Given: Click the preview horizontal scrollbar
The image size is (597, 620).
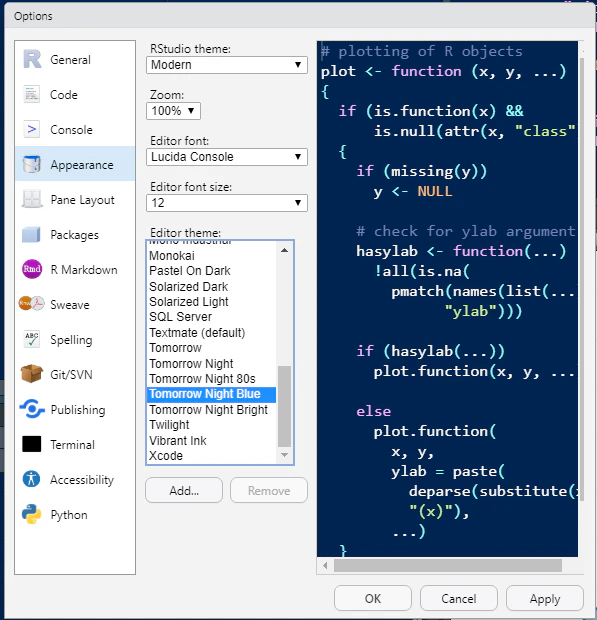Looking at the screenshot, I should [448, 565].
